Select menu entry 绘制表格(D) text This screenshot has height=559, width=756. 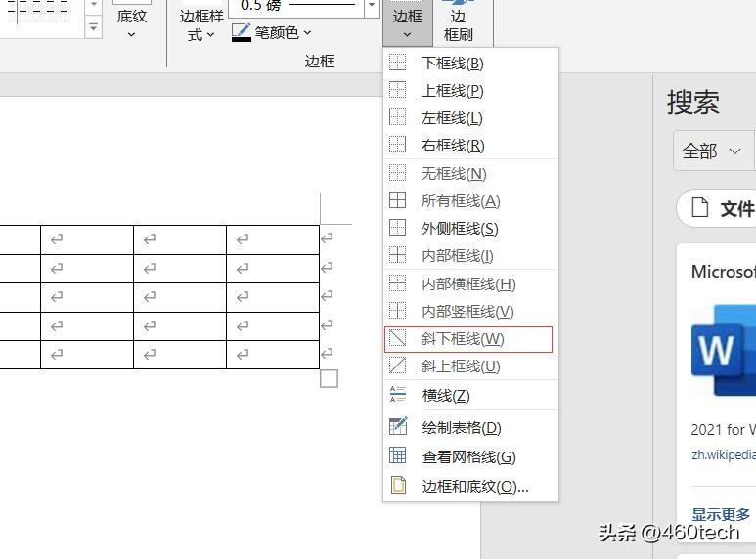coord(462,427)
